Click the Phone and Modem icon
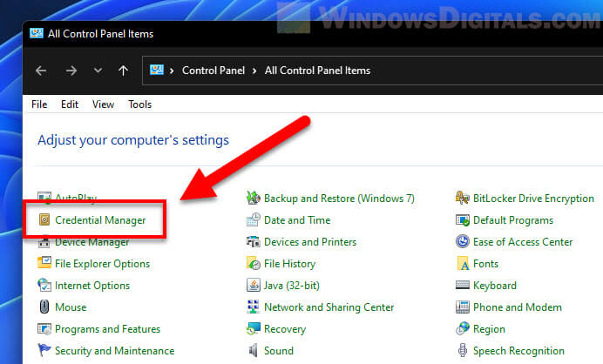This screenshot has width=603, height=364. click(x=462, y=307)
